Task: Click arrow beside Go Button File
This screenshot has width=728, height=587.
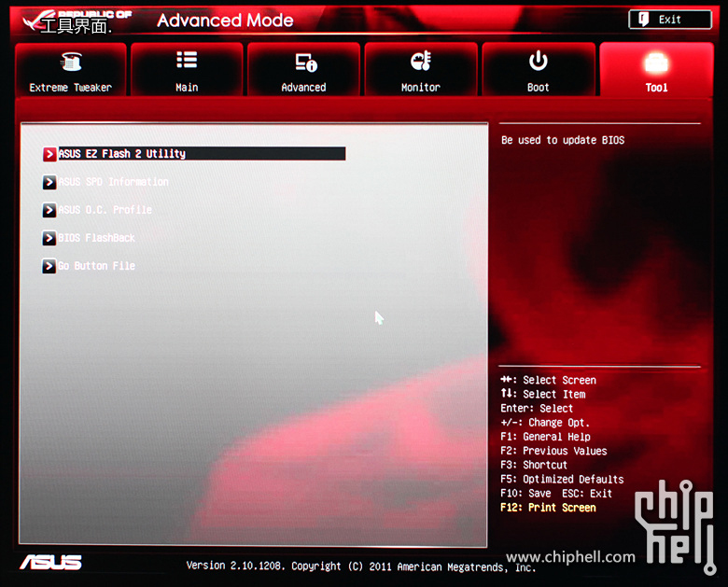Action: tap(49, 266)
